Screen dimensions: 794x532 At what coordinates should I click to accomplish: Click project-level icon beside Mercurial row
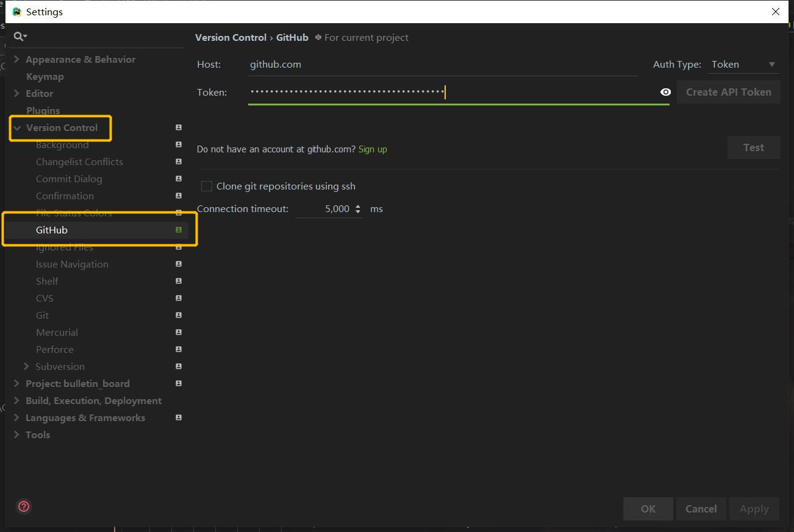[x=179, y=332]
